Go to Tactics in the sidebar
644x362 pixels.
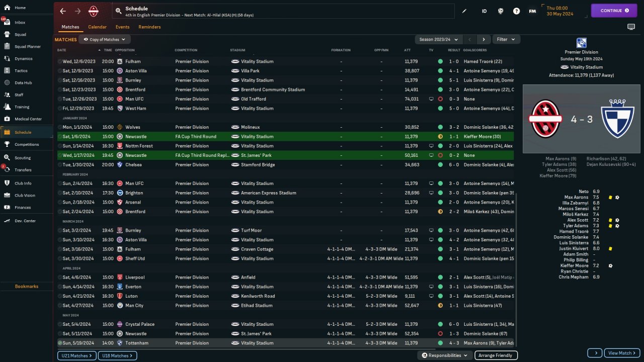pyautogui.click(x=26, y=70)
